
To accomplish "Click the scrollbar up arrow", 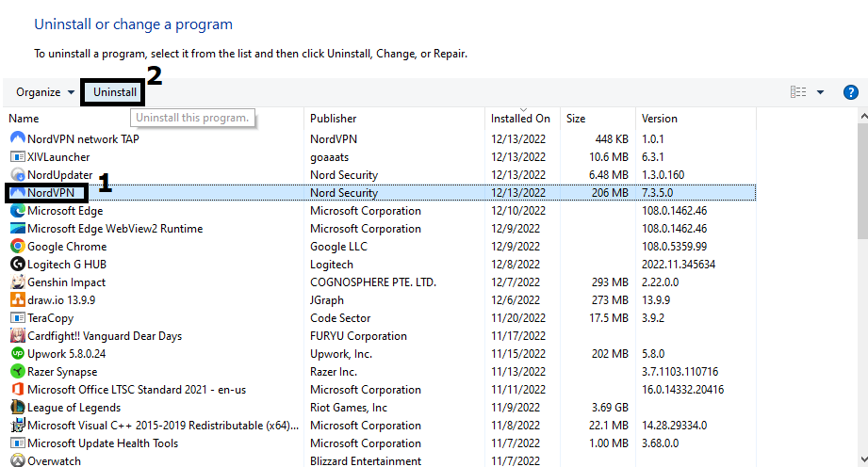I will [863, 116].
